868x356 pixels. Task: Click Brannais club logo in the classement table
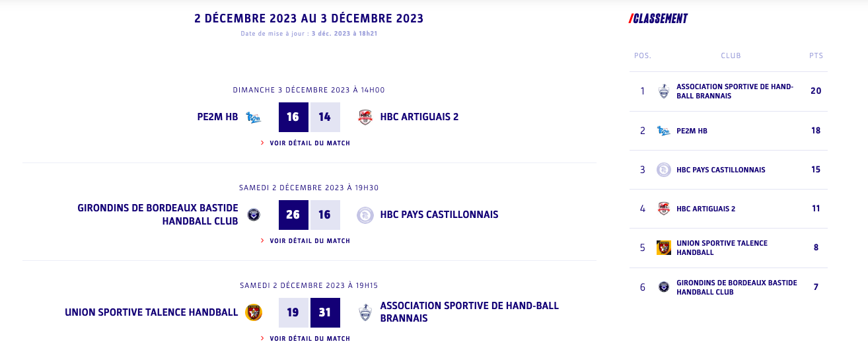coord(664,91)
